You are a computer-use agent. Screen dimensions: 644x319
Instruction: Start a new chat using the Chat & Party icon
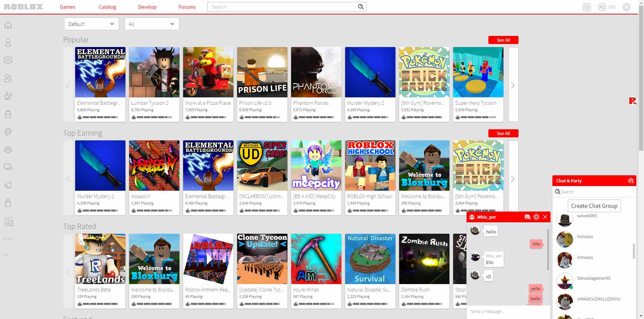coord(630,180)
